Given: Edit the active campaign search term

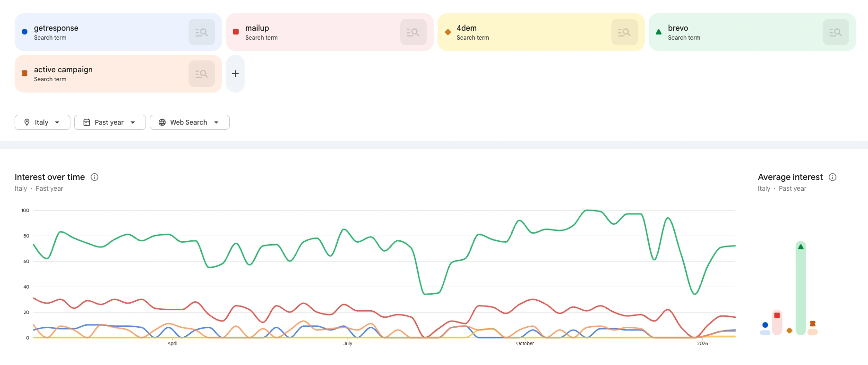Looking at the screenshot, I should tap(63, 70).
